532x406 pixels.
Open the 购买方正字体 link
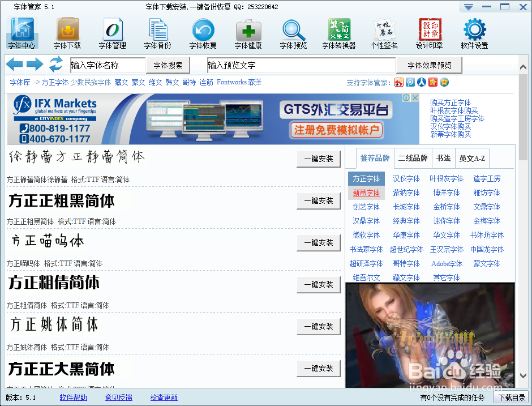click(x=451, y=102)
